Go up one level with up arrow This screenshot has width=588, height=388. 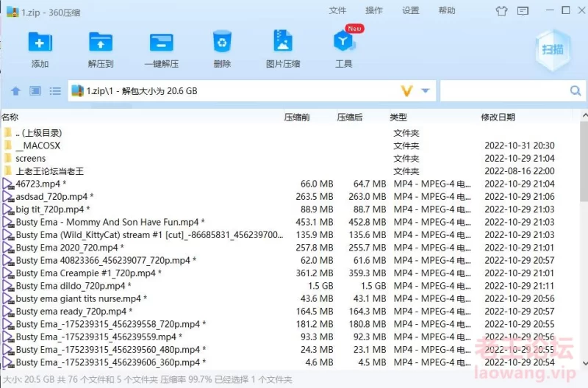click(15, 90)
